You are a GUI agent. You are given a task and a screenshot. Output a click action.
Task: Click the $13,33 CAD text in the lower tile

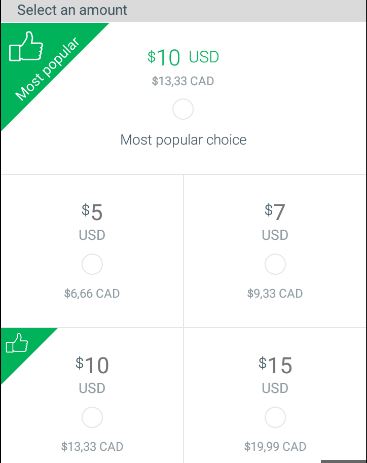pyautogui.click(x=92, y=447)
